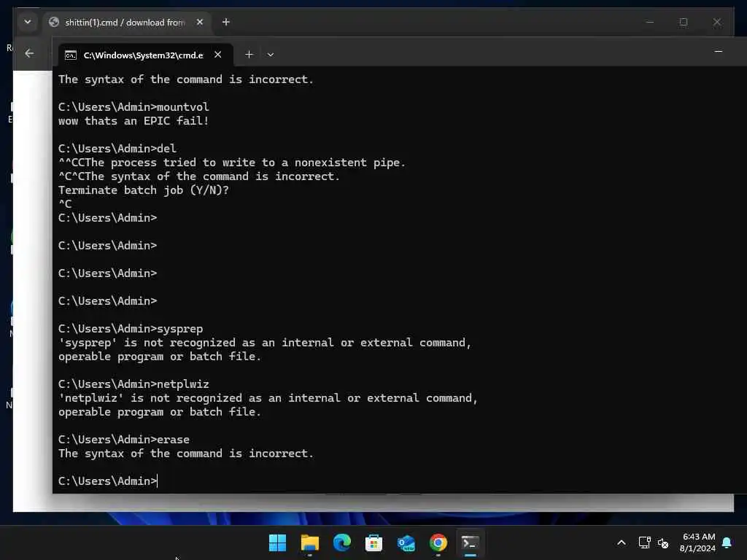
Task: Minimize the browser window
Action: point(649,23)
